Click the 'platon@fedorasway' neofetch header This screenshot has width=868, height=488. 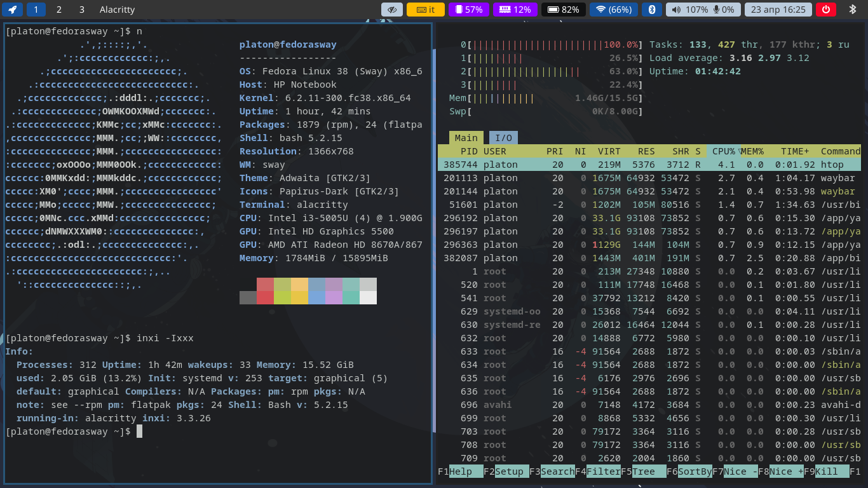tap(288, 44)
